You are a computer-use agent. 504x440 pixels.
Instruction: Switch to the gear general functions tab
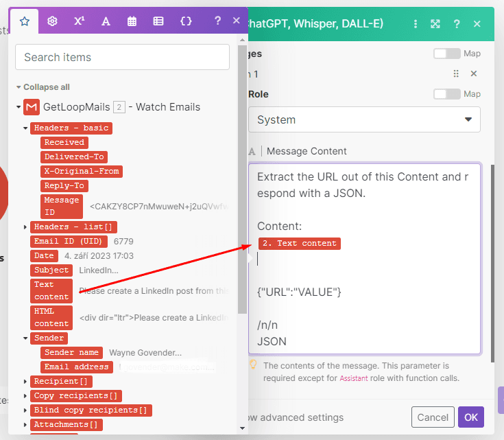coord(52,21)
